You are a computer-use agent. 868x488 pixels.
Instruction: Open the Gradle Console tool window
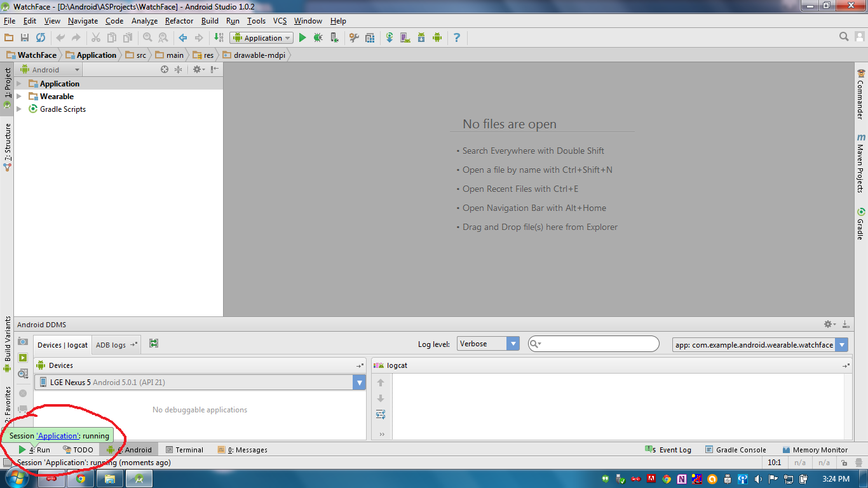click(736, 450)
